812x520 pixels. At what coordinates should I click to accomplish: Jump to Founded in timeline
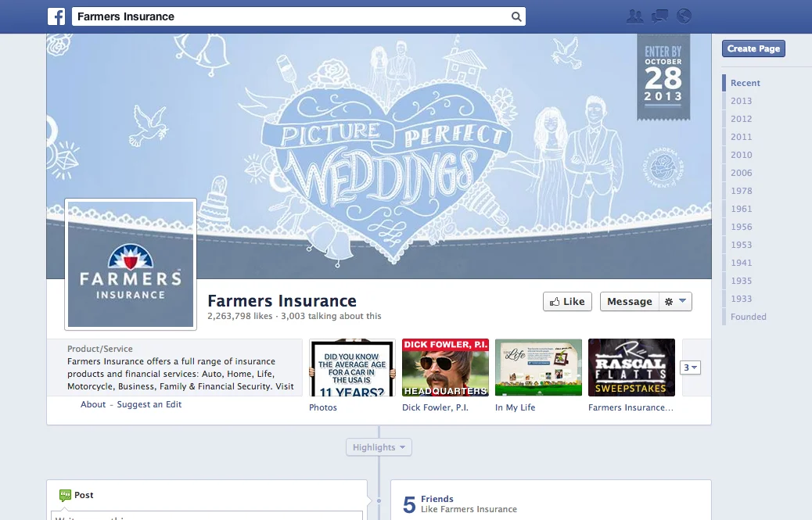[x=749, y=317]
